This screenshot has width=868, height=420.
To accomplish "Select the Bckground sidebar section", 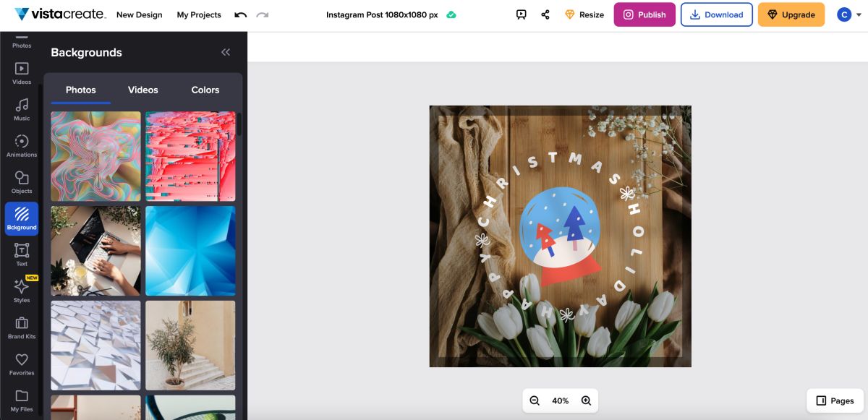I will click(22, 219).
